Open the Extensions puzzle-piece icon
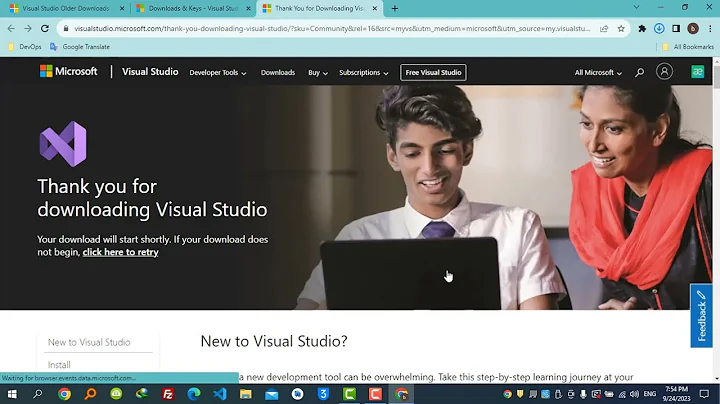720x404 pixels. pos(642,28)
